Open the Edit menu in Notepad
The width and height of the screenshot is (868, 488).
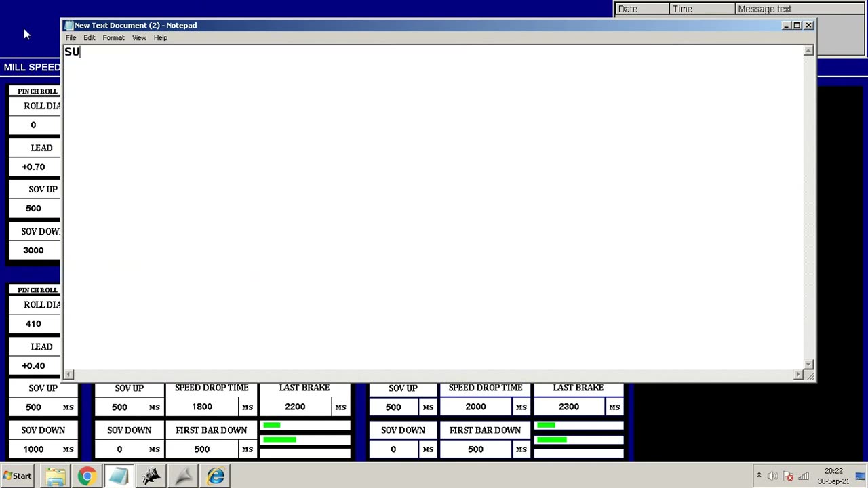(89, 38)
